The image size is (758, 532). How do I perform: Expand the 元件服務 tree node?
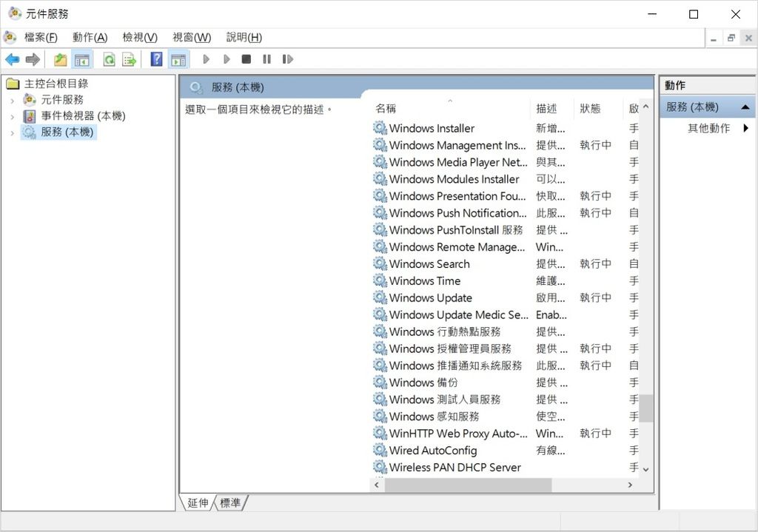tap(12, 101)
